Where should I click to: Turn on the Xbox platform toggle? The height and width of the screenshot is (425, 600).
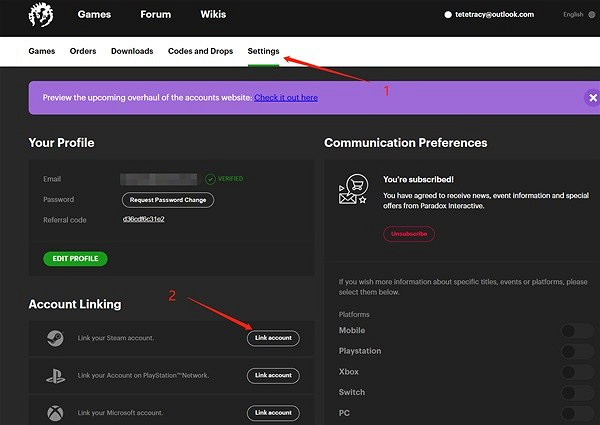[579, 372]
